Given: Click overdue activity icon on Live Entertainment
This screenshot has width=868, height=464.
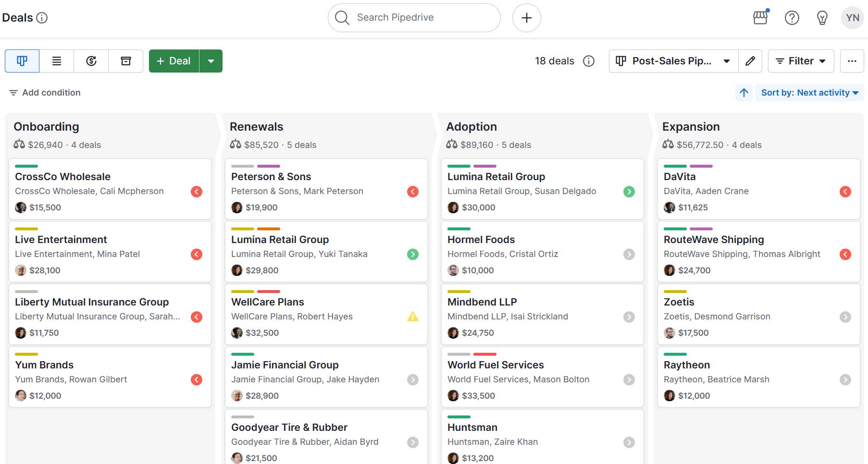Looking at the screenshot, I should click(x=197, y=254).
